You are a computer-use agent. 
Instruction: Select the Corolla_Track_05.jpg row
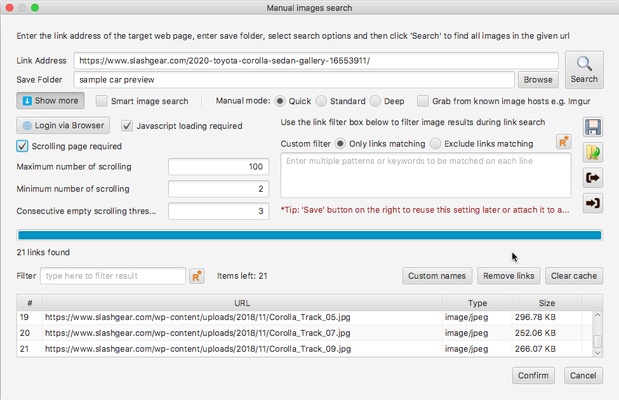pyautogui.click(x=304, y=317)
